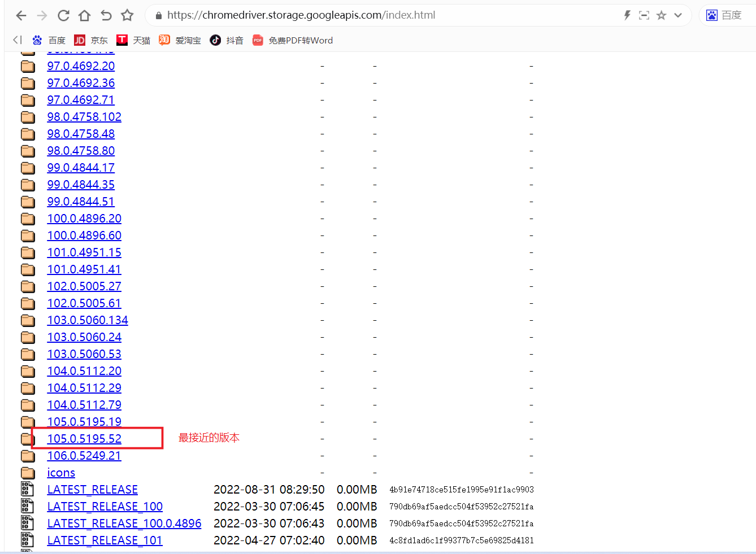
Task: Open the LATEST_RELEASE_101 file
Action: point(105,540)
